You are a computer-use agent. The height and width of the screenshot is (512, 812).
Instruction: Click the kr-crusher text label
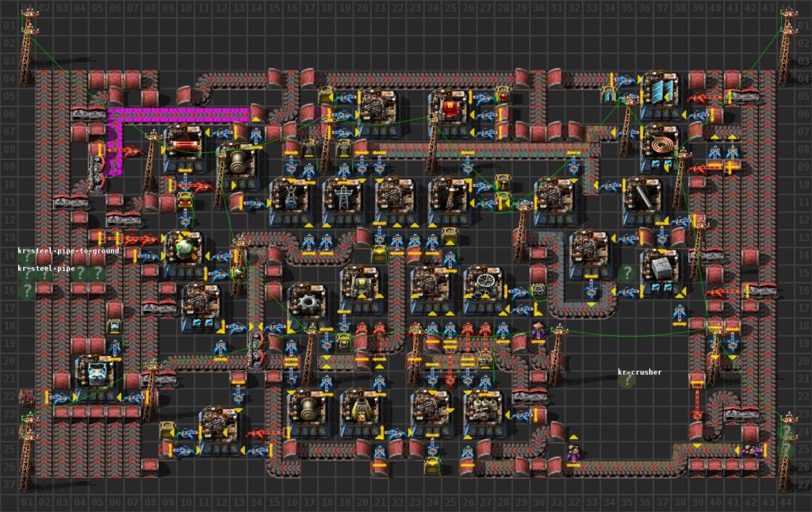(639, 372)
